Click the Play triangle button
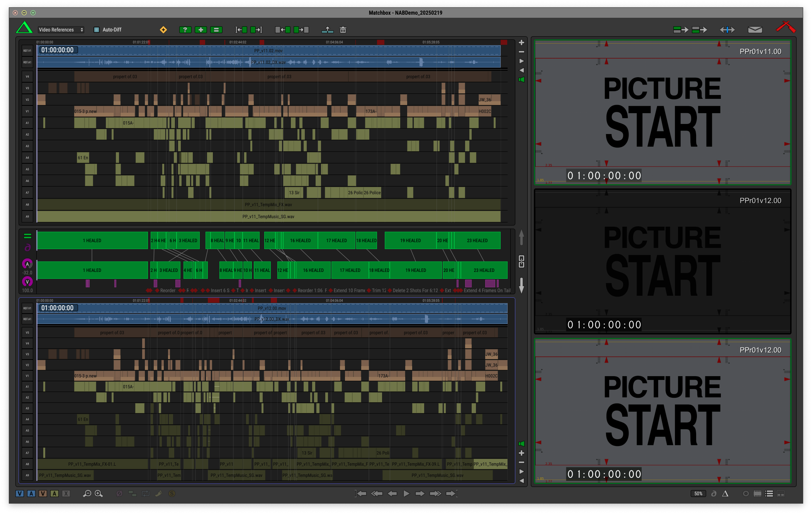 [x=406, y=494]
